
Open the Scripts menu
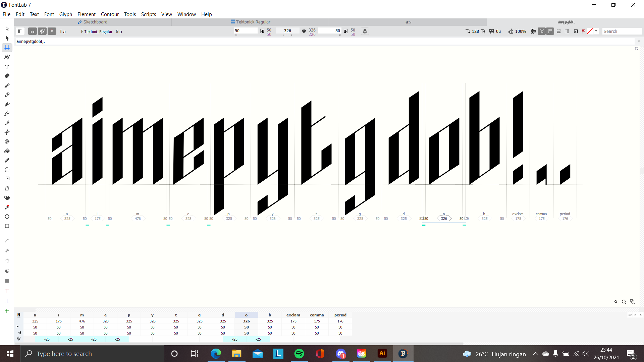pyautogui.click(x=149, y=14)
